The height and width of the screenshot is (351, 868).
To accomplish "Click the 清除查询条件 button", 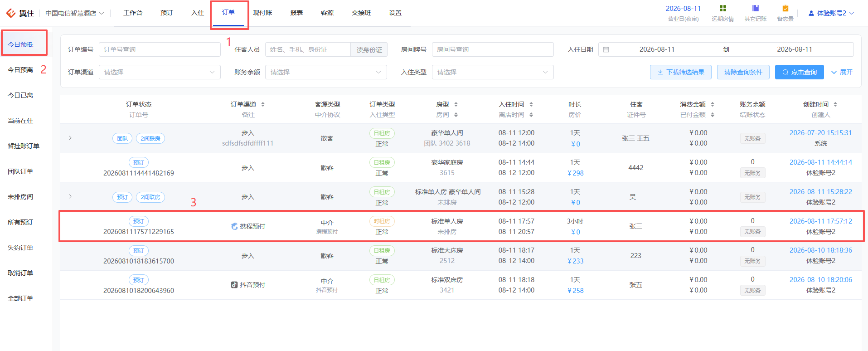I will [743, 72].
